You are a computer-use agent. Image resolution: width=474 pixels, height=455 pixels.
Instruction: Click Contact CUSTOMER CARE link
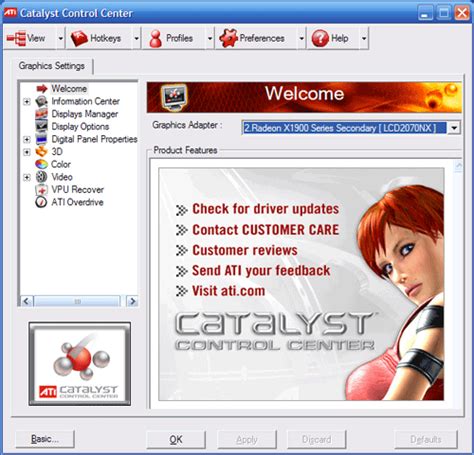click(x=266, y=230)
